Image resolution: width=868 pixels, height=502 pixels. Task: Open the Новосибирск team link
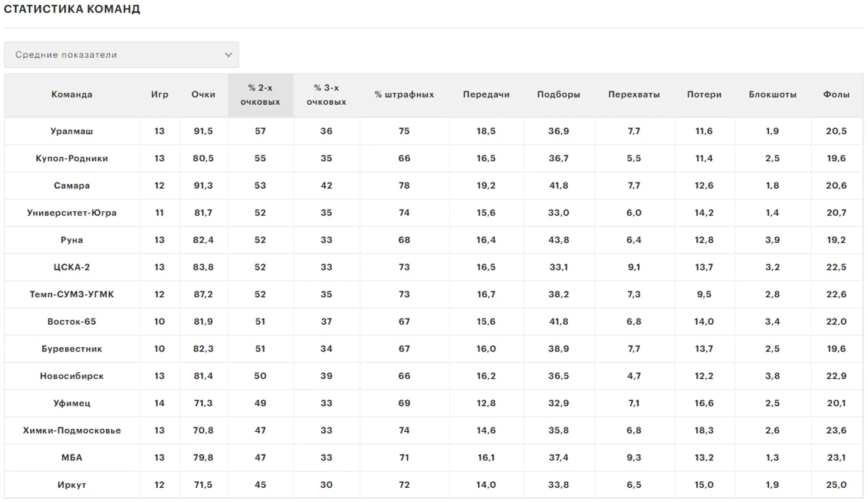click(x=72, y=376)
